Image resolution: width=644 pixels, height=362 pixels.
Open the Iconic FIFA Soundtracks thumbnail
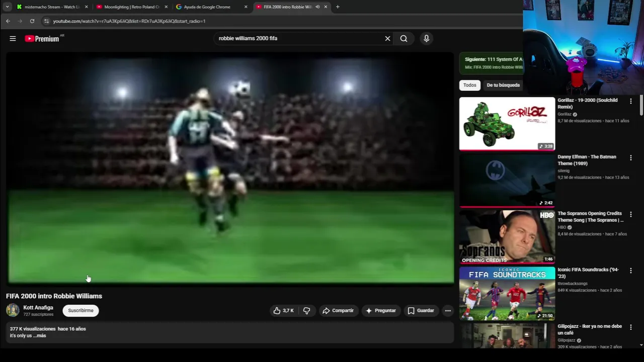[x=507, y=294]
